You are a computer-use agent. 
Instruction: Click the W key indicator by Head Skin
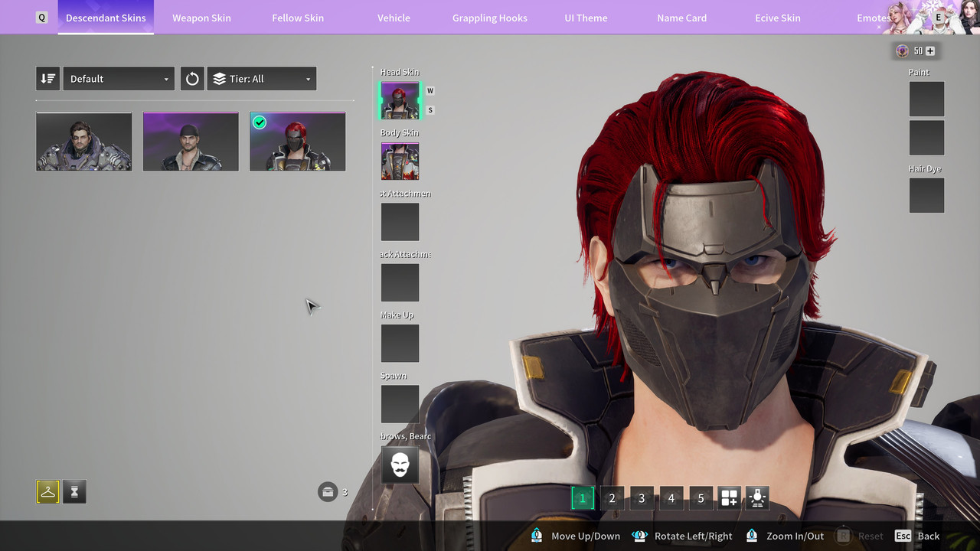point(430,90)
